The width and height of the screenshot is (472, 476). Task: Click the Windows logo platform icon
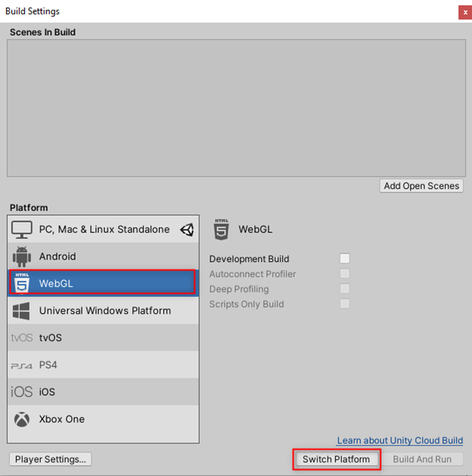pyautogui.click(x=22, y=311)
